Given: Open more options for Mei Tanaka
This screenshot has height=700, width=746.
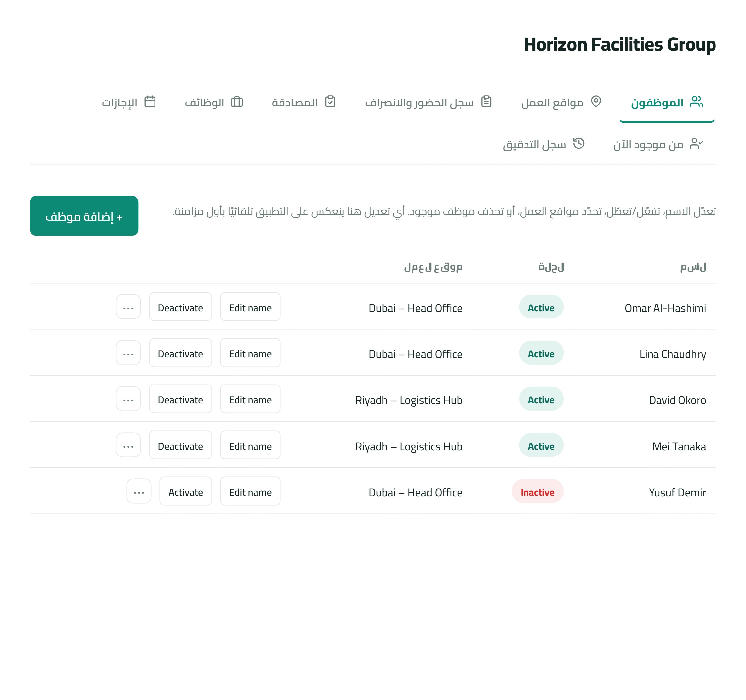Looking at the screenshot, I should [x=128, y=446].
